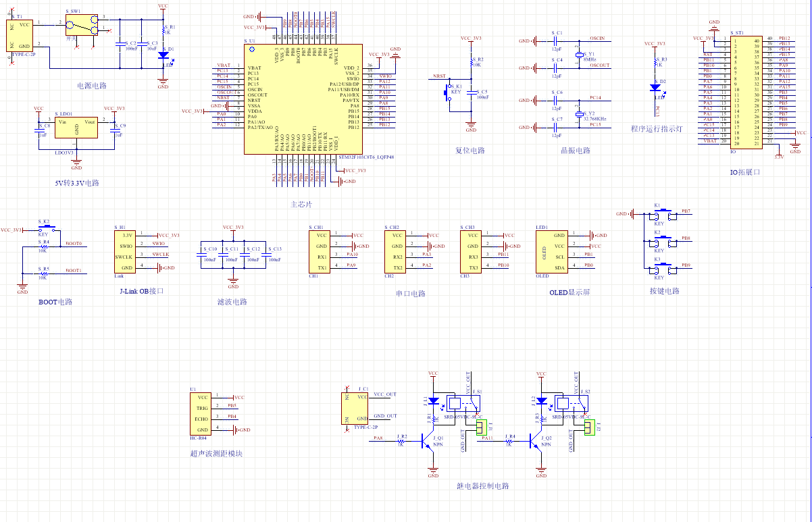Viewport: 812px width, 522px height.
Task: Select the TYPE-C-2P power connector S_T1
Action: click(20, 34)
